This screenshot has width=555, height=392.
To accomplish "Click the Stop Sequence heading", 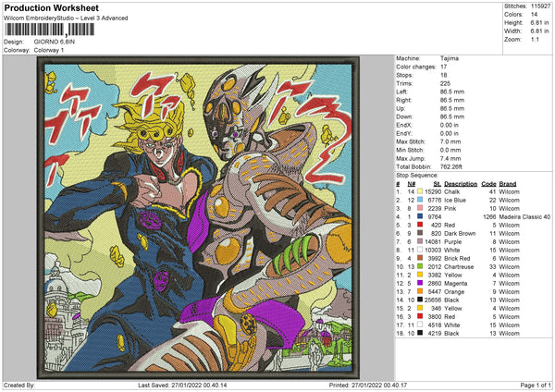I will pos(416,176).
